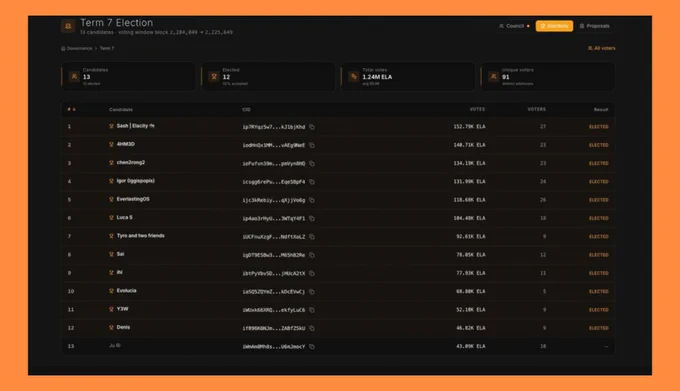The width and height of the screenshot is (680, 391).
Task: Click the Unique voters stat card icon
Action: (493, 77)
